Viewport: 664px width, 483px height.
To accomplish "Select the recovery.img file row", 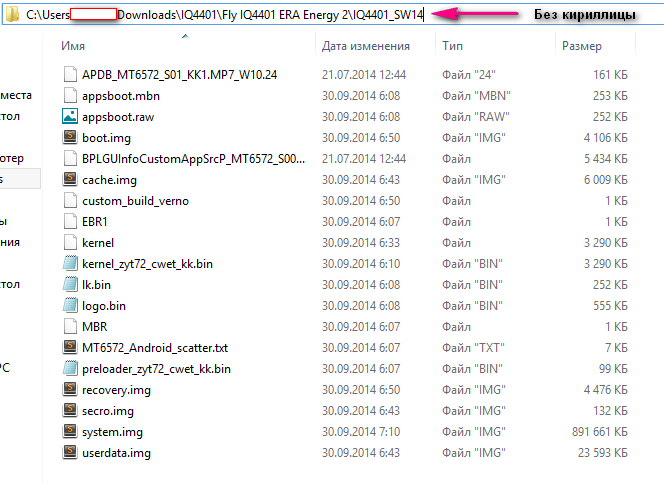I will point(116,390).
